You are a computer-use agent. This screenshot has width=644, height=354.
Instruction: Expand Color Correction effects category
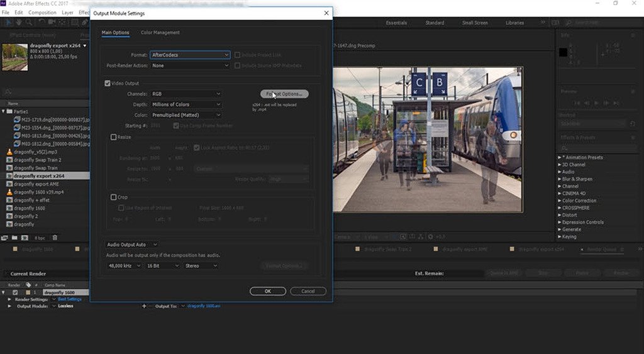point(559,201)
